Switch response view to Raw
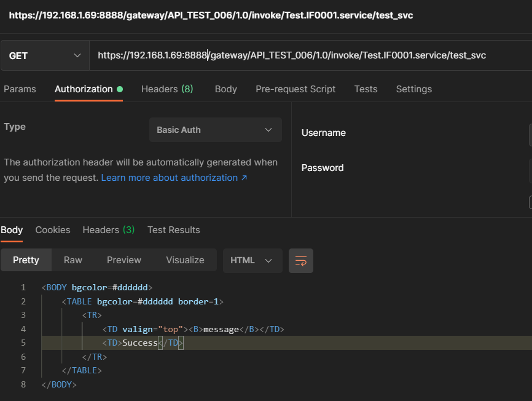This screenshot has height=401, width=532. click(73, 260)
